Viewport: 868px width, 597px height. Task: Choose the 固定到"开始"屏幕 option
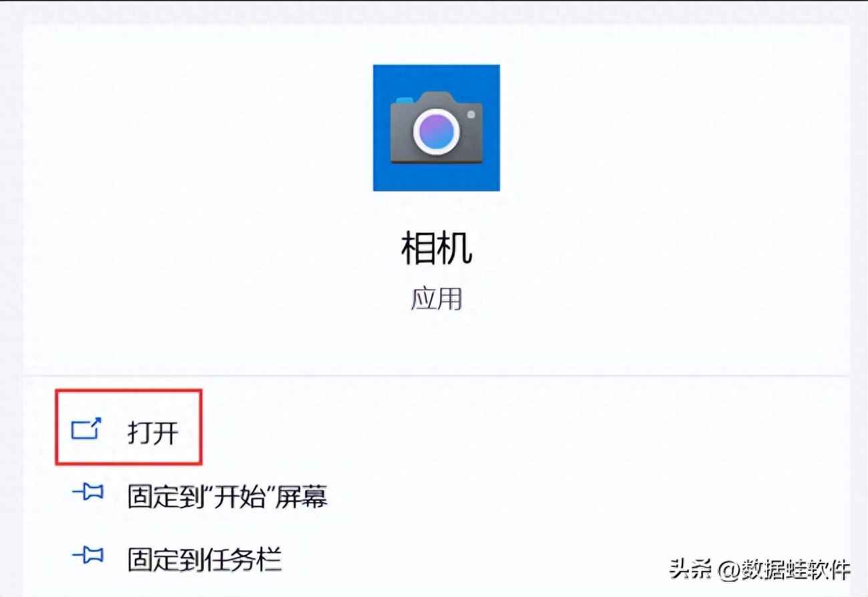click(x=227, y=496)
